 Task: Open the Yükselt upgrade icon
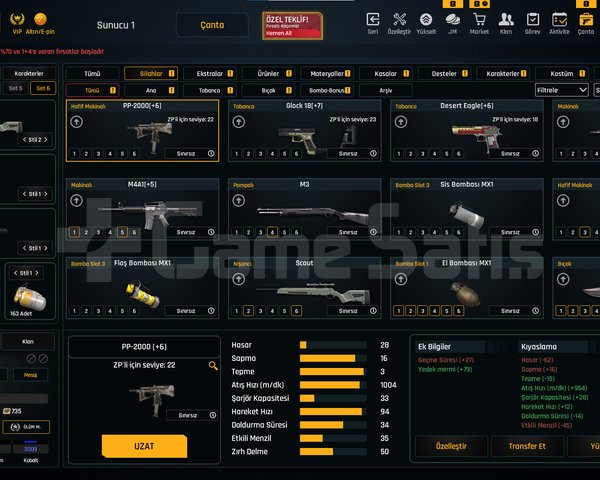coord(426,20)
